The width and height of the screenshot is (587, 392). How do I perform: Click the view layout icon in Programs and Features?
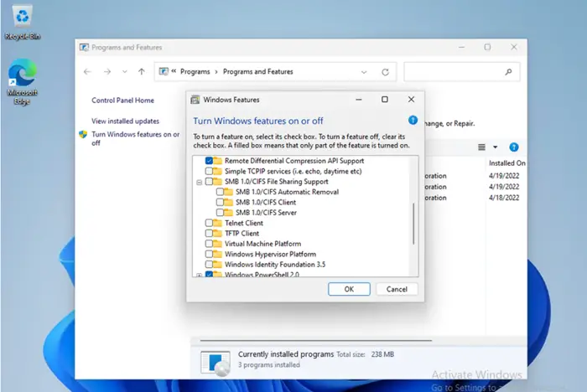481,147
